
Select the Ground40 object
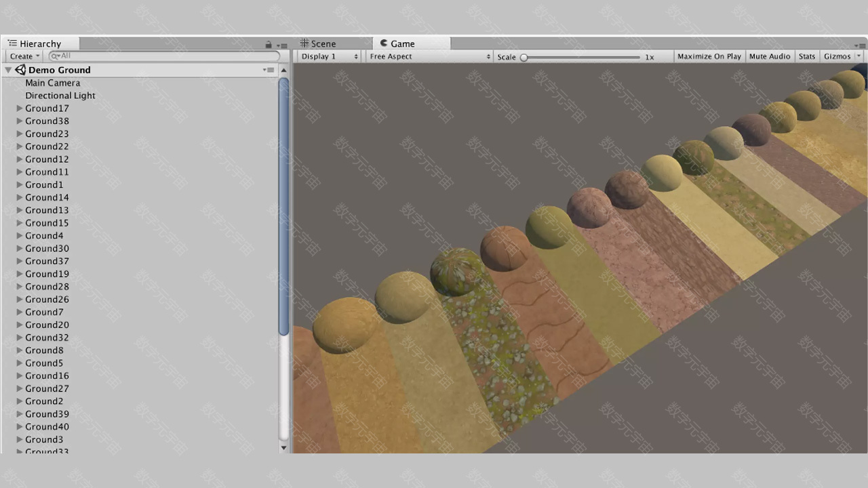(47, 427)
